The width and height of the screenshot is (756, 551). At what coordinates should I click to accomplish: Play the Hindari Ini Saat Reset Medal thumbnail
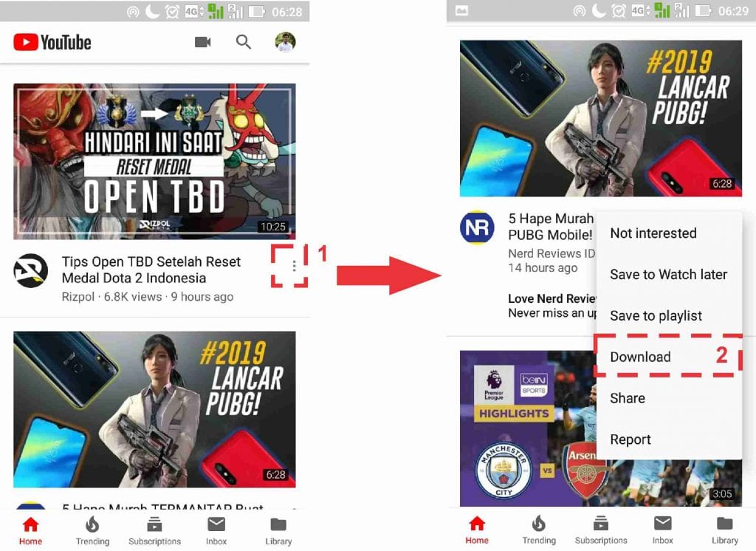pyautogui.click(x=154, y=161)
